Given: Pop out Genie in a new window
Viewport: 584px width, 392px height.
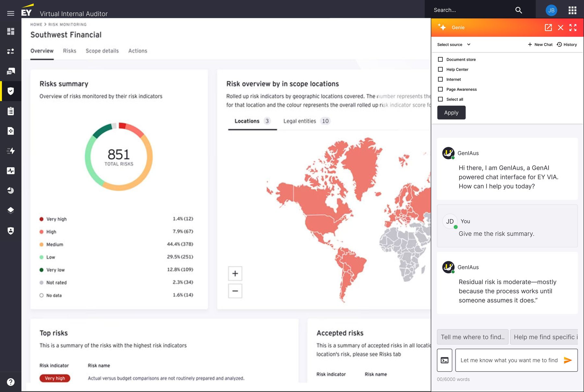Looking at the screenshot, I should (x=548, y=28).
